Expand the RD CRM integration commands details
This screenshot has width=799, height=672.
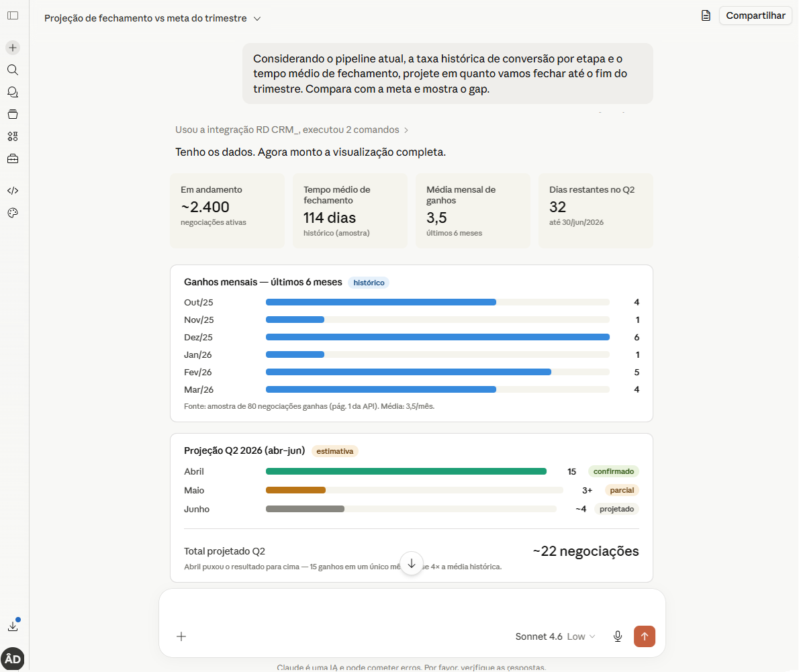point(291,130)
